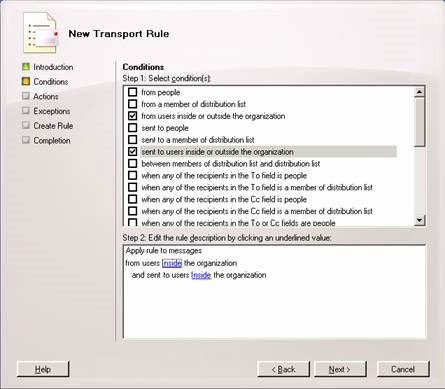Check 'To field is a member of distribution list'
Screen dimensions: 445x389
coord(133,187)
